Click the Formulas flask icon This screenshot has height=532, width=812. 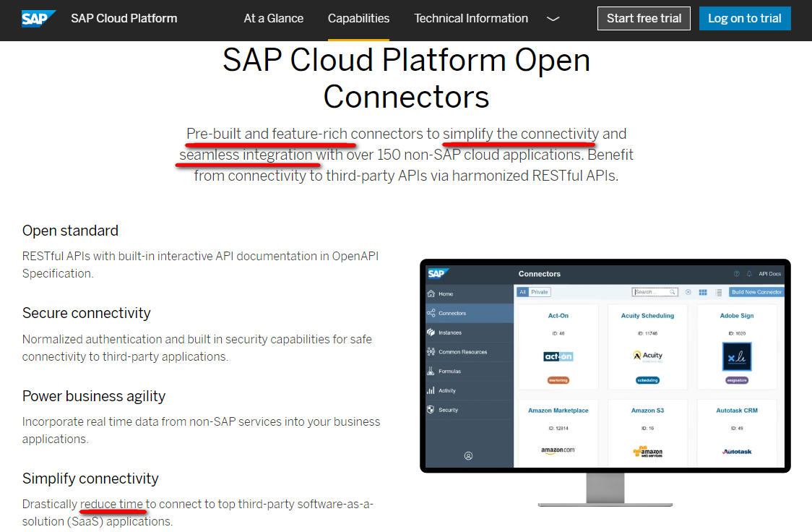(x=431, y=371)
